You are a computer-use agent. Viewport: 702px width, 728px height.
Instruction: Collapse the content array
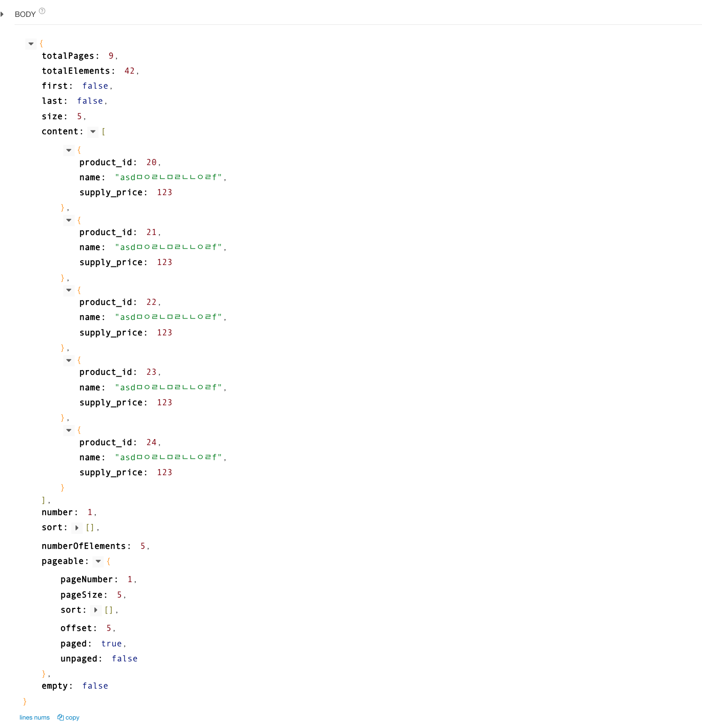point(93,131)
